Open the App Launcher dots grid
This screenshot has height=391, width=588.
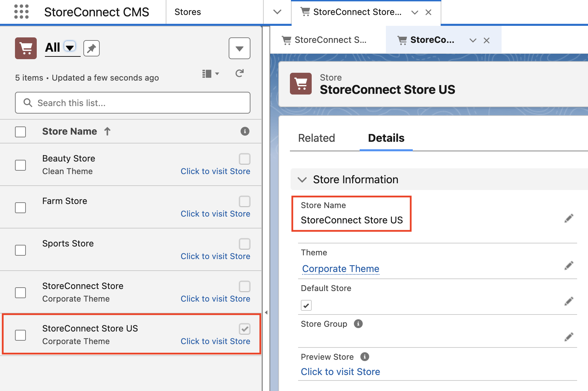click(x=21, y=12)
